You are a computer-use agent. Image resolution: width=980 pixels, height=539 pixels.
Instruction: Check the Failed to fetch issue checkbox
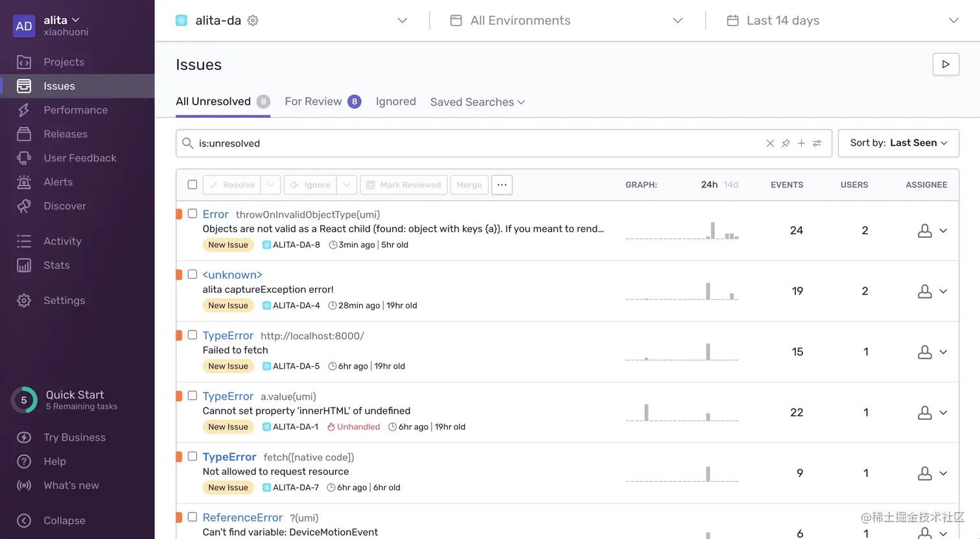click(192, 335)
